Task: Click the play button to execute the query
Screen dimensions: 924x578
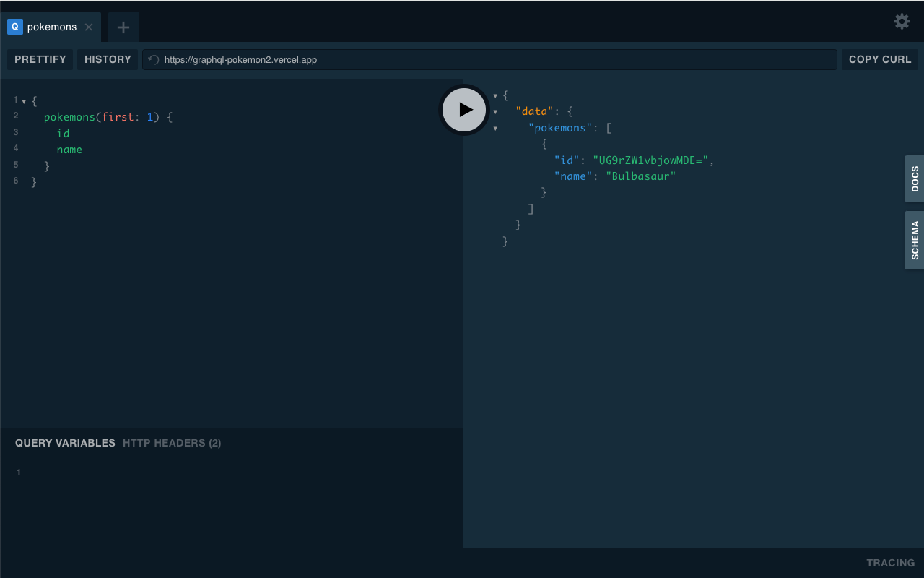Action: coord(463,110)
